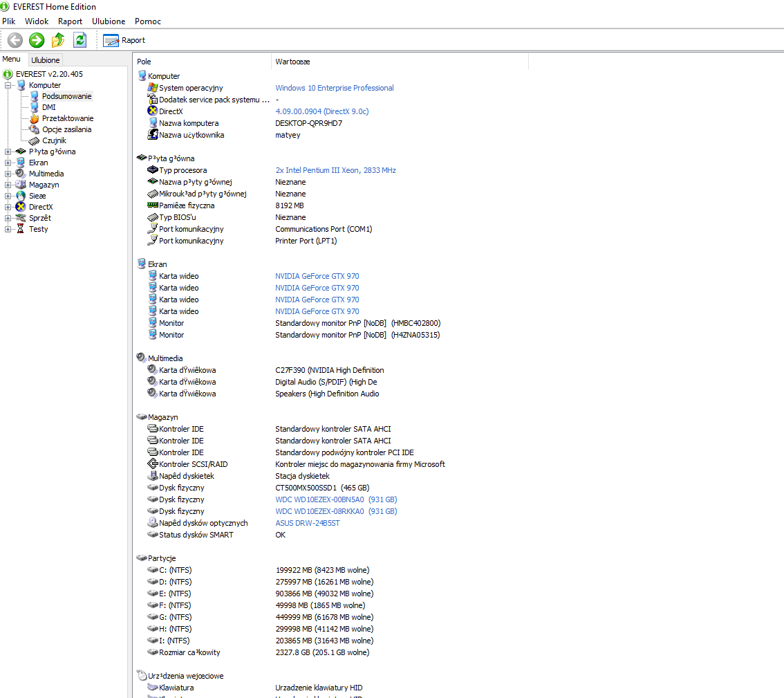Select the Opcje zasilania icon in tree

tap(34, 129)
